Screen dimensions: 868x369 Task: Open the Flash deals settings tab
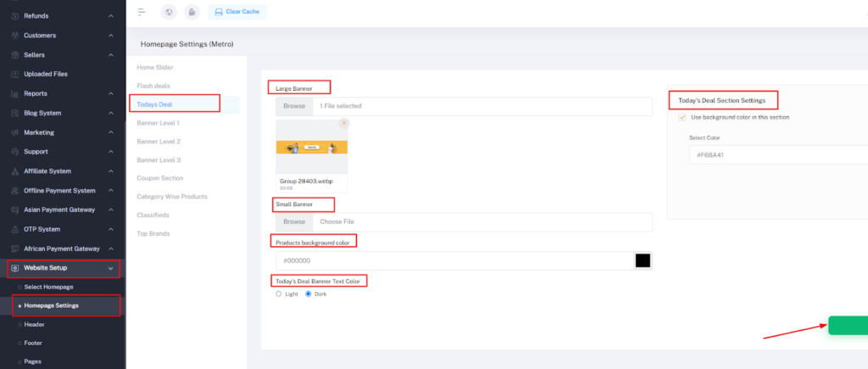(x=153, y=86)
